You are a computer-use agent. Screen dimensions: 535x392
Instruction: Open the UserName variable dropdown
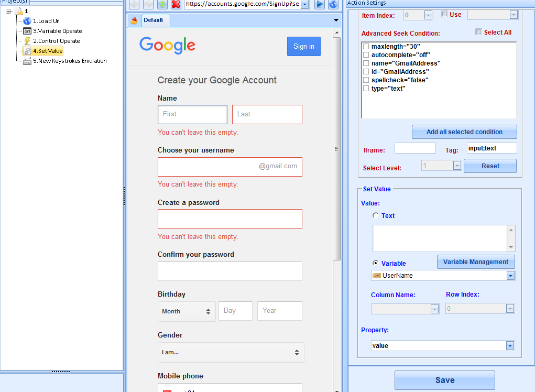[x=510, y=276]
